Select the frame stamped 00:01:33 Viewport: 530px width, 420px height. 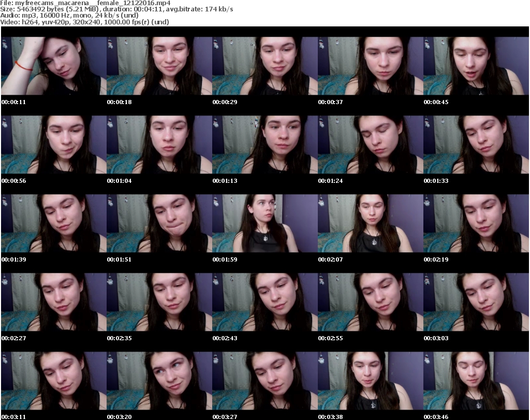476,144
